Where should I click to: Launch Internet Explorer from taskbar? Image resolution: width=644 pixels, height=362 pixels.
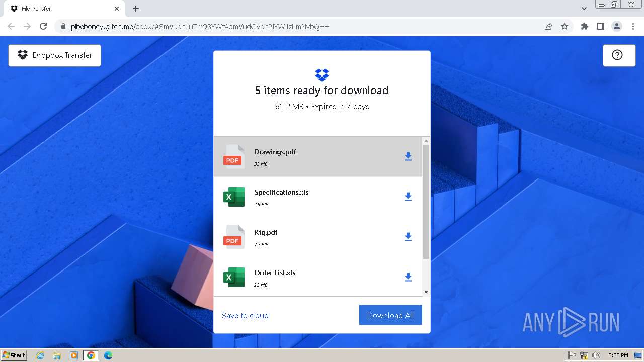click(x=40, y=355)
